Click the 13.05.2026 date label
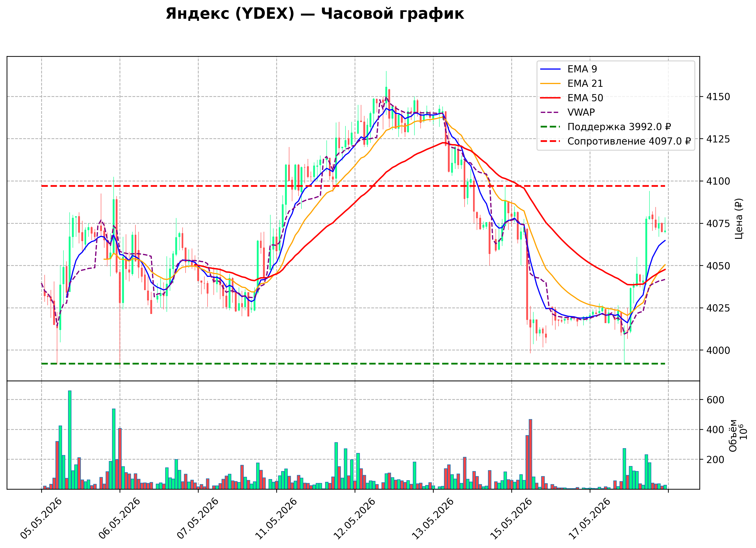Screen dimensions: 756x548 433,519
